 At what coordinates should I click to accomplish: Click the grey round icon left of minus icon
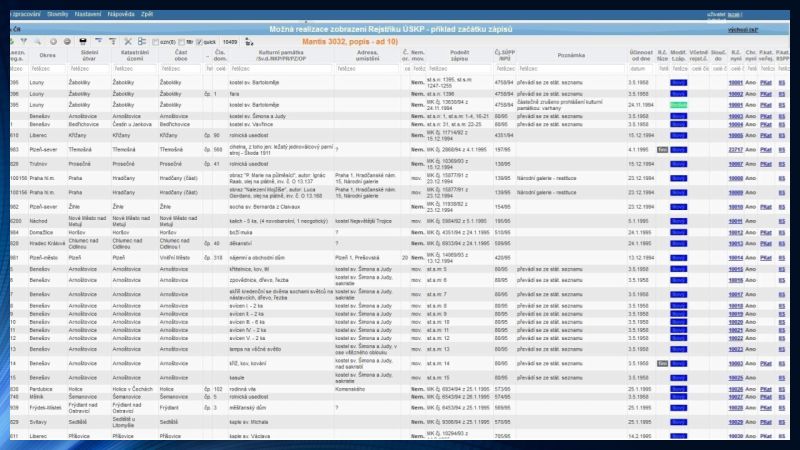(x=53, y=41)
